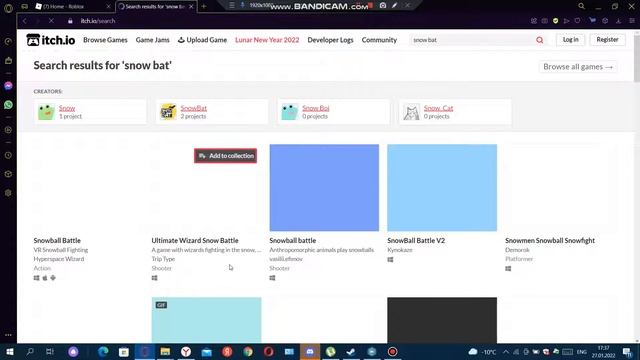This screenshot has height=360, width=640.
Task: Close the Search results browser tab
Action: 191,7
